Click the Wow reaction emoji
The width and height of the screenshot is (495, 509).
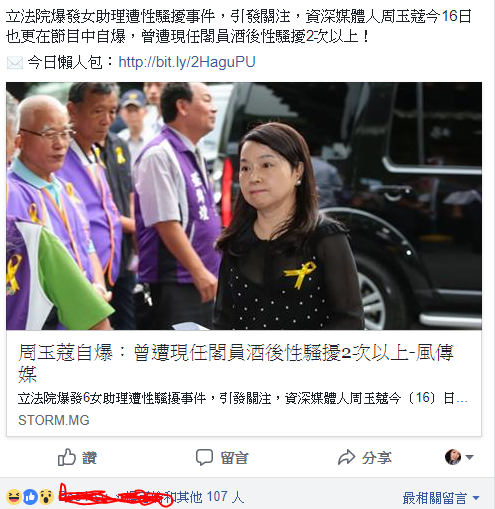click(47, 497)
